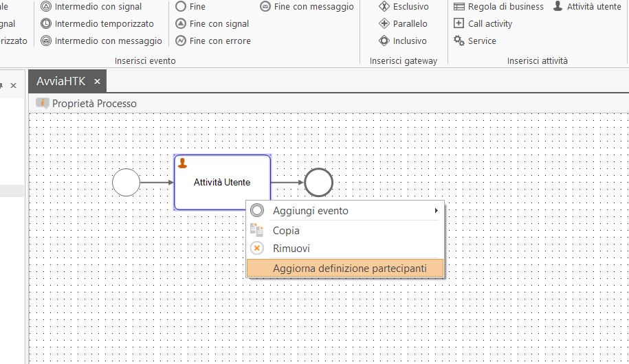The image size is (629, 364).
Task: Close the AvviaHTK tab
Action: click(x=97, y=82)
